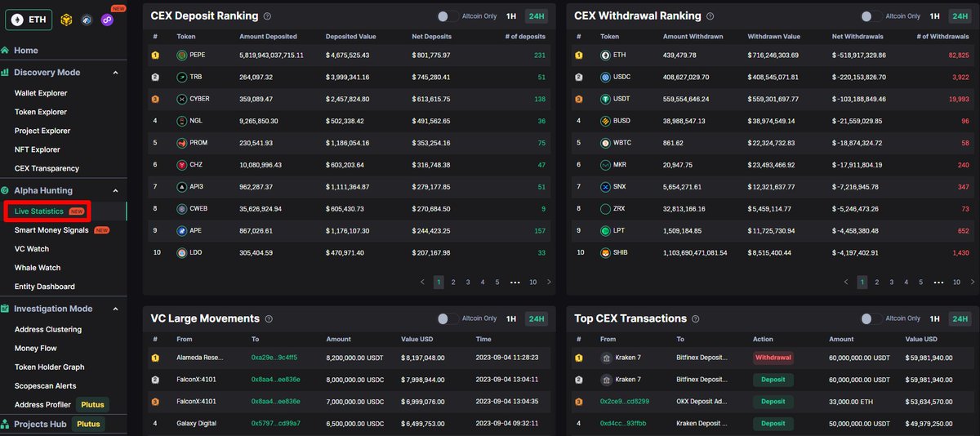The image size is (980, 436).
Task: Go to page 10 of Withdrawal Ranking
Action: [x=956, y=282]
